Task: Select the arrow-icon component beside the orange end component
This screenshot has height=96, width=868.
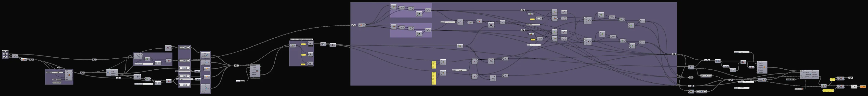Action: (855, 87)
